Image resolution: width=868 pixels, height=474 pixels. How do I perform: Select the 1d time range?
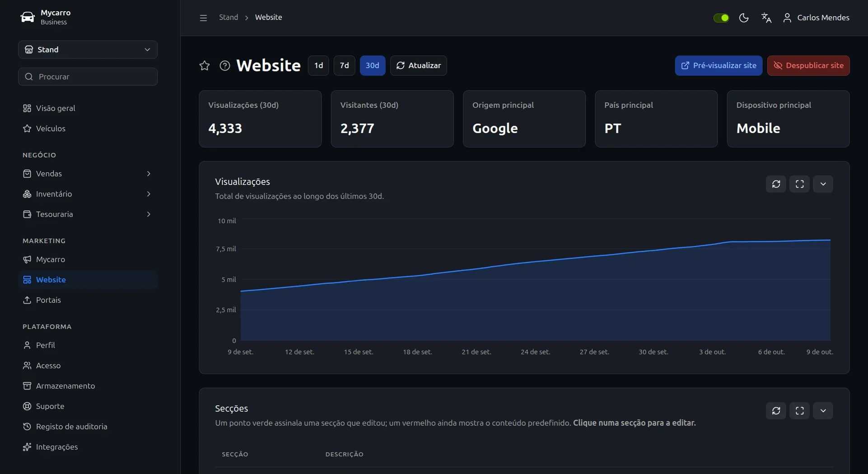[318, 66]
